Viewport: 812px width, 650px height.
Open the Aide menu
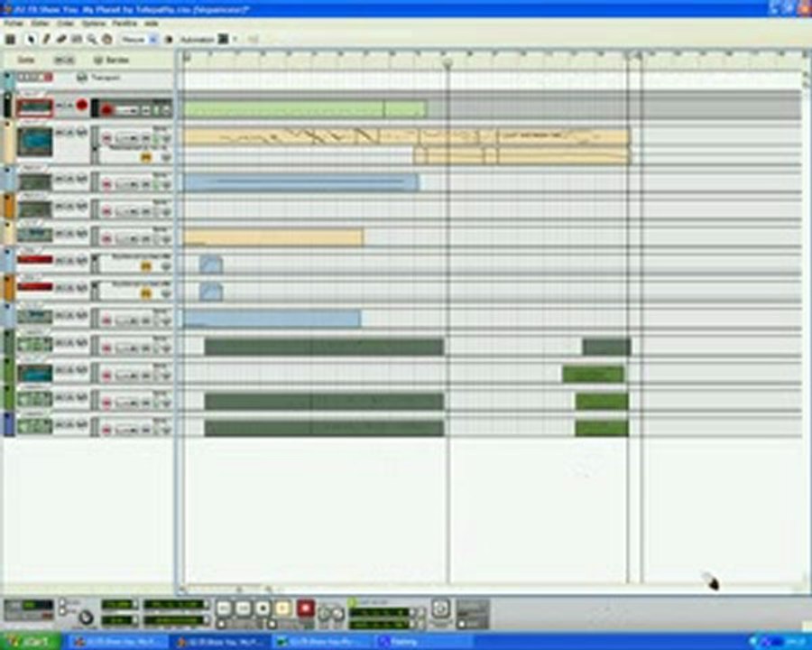pos(152,23)
